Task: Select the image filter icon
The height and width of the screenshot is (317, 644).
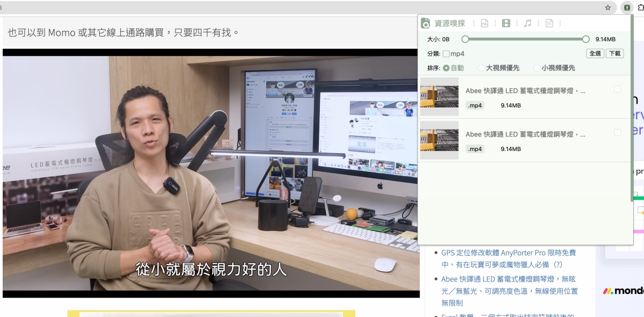Action: pyautogui.click(x=484, y=23)
